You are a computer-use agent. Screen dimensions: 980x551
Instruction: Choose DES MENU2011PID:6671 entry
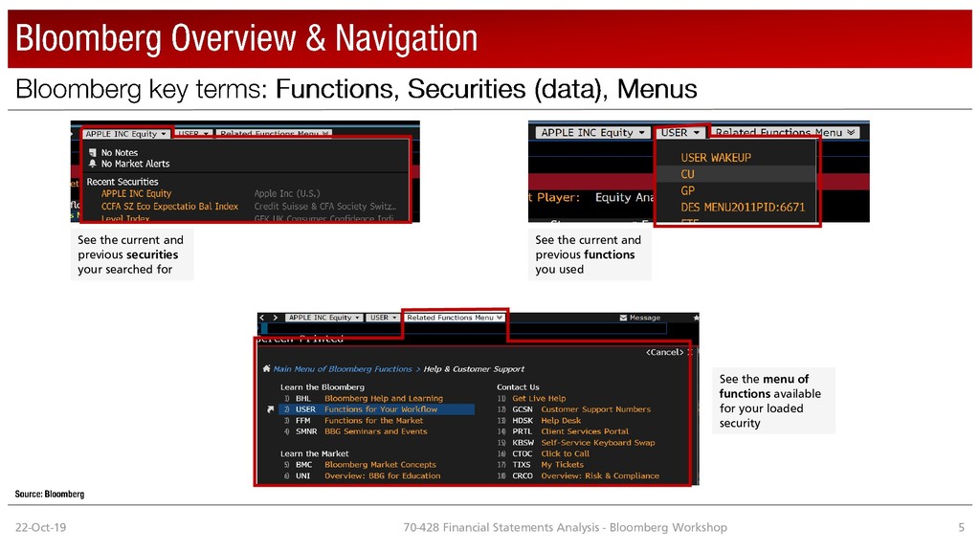pos(743,207)
